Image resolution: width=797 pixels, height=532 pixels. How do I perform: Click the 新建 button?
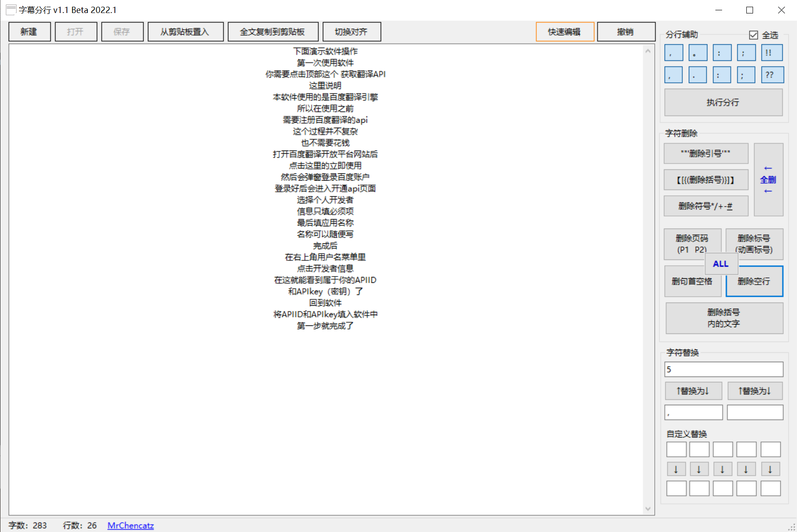(x=30, y=32)
